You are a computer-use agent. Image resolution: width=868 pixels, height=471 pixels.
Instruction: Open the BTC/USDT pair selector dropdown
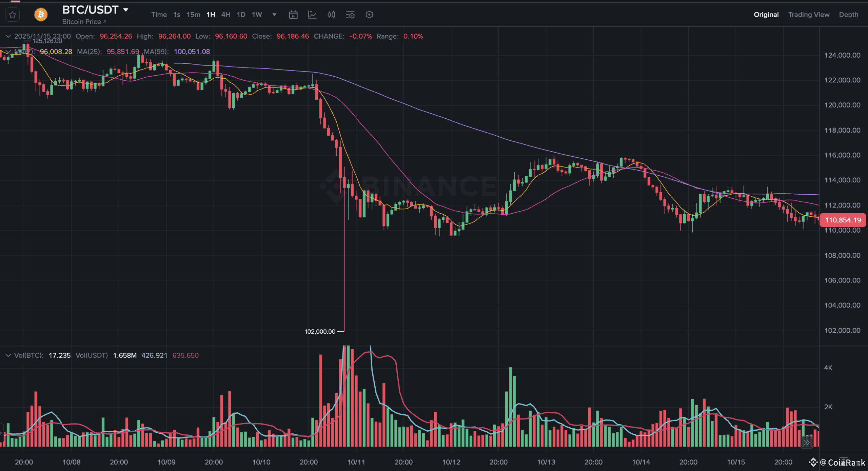(126, 10)
